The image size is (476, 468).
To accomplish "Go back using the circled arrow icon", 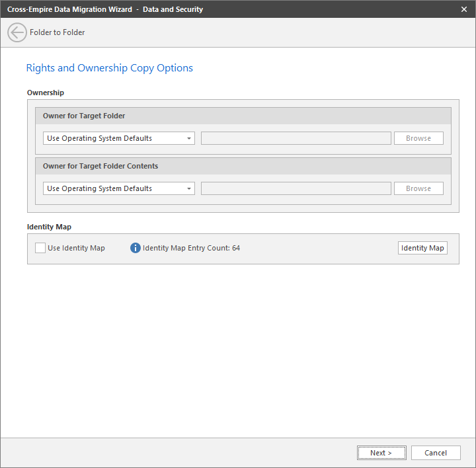I will click(x=17, y=32).
